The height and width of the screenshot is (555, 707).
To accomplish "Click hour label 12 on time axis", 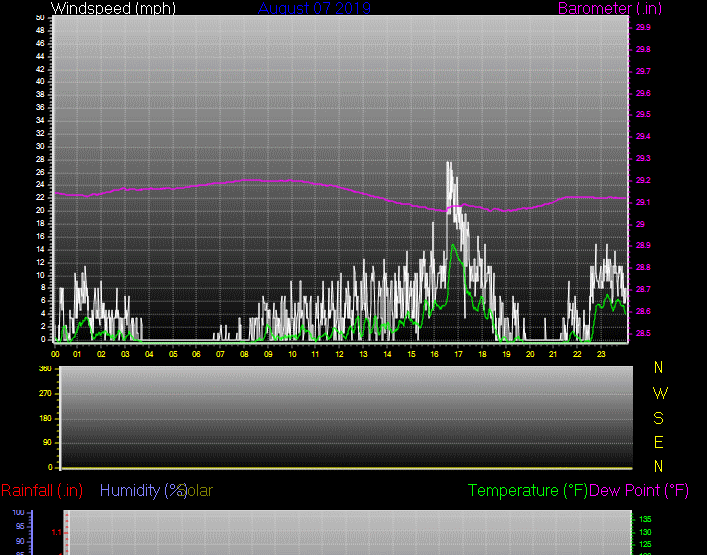I will [x=339, y=354].
